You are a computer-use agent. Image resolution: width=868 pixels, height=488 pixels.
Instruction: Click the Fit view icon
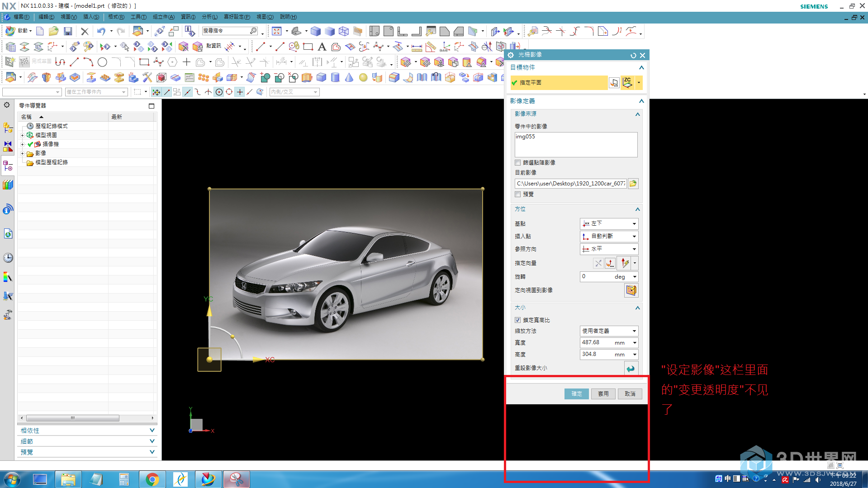pyautogui.click(x=277, y=31)
